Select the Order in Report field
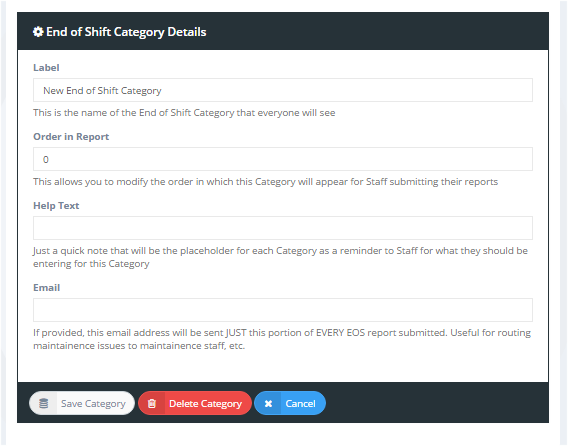Image resolution: width=568 pixels, height=446 pixels. 283,159
